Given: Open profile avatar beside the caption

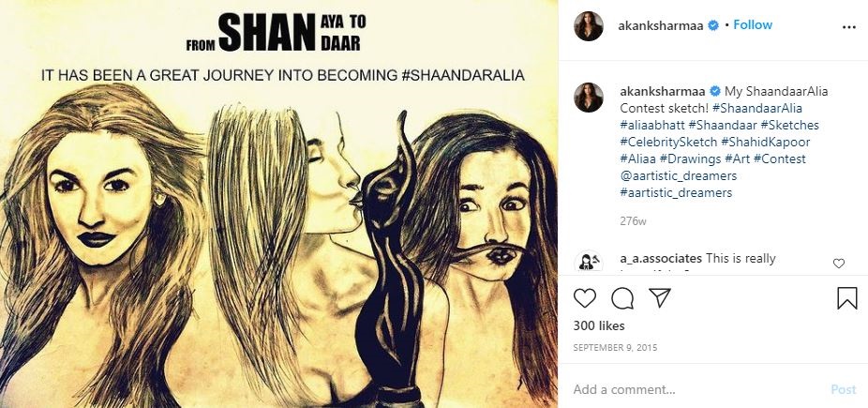Looking at the screenshot, I should point(589,98).
